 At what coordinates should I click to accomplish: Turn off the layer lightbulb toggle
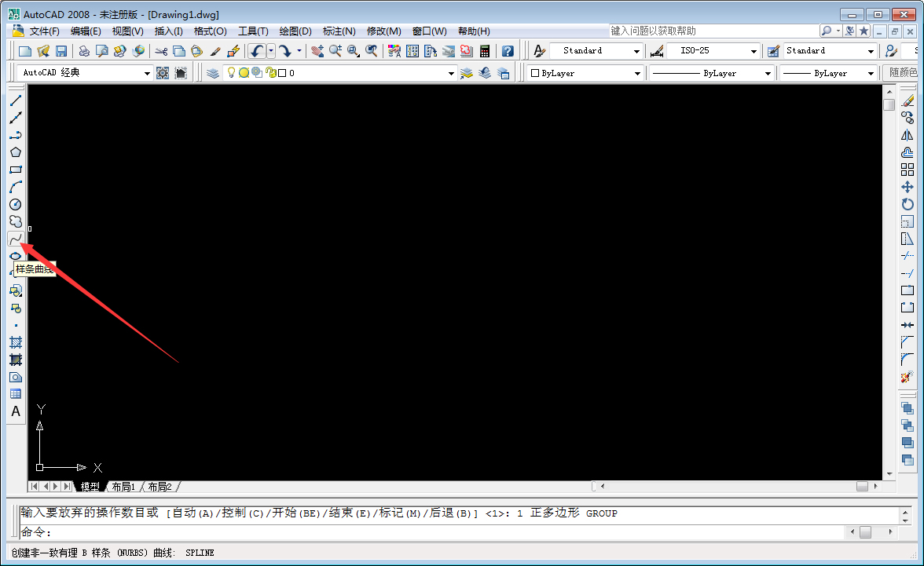click(x=231, y=72)
